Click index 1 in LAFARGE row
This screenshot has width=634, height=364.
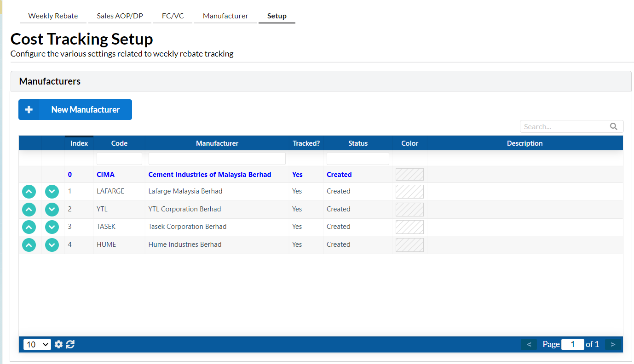click(70, 191)
